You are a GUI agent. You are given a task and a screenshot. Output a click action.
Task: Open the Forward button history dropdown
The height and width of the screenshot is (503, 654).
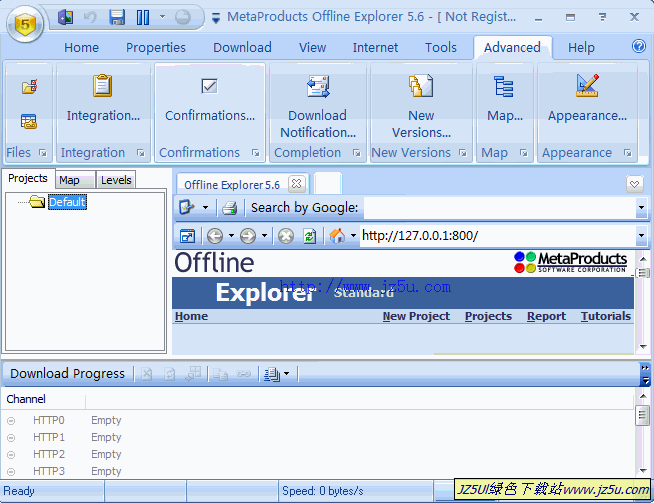pos(264,236)
